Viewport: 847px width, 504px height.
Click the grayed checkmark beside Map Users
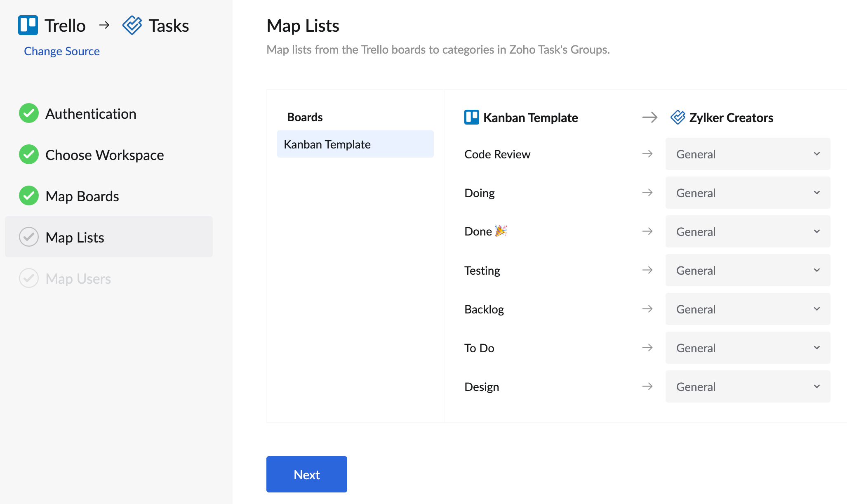(28, 278)
